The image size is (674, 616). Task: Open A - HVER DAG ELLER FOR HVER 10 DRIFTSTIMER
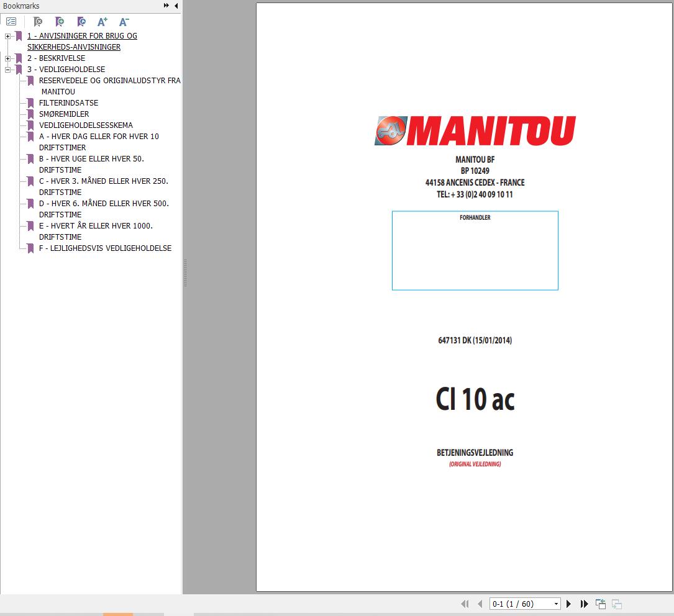coord(99,142)
